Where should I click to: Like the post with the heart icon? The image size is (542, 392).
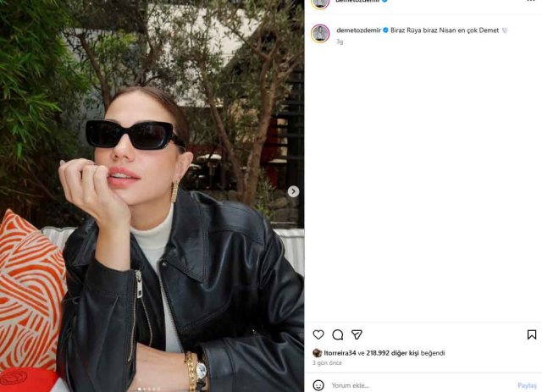click(x=318, y=334)
